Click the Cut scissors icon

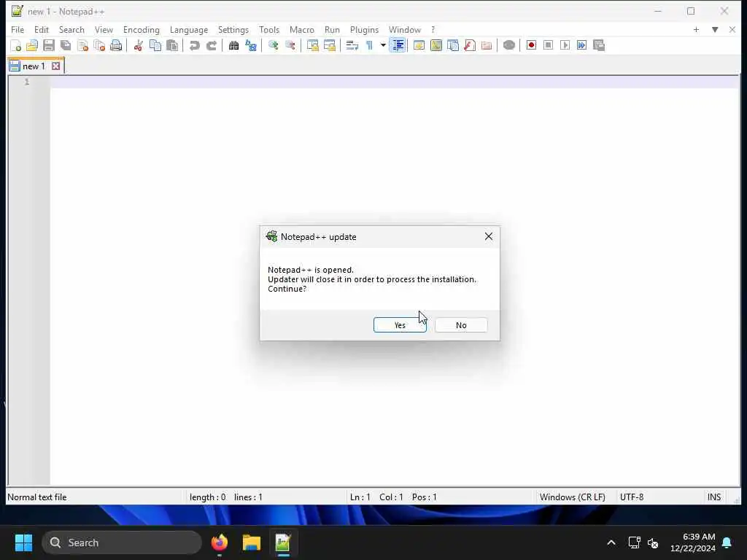(138, 45)
